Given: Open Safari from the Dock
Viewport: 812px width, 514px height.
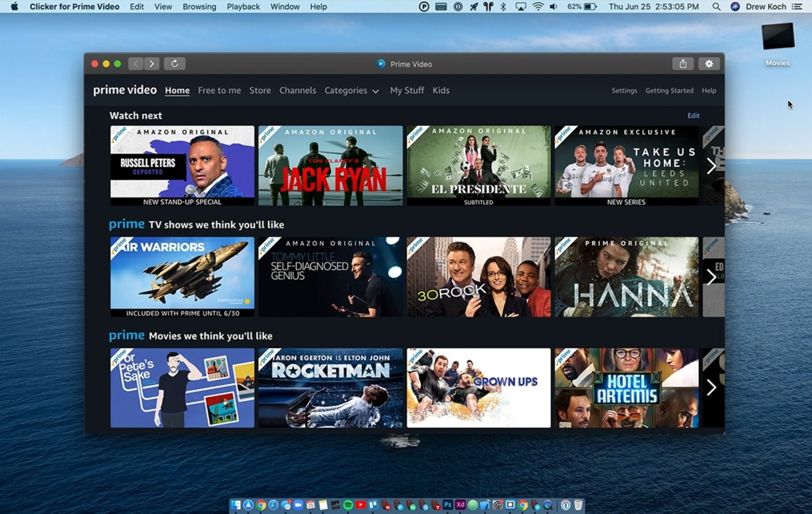Looking at the screenshot, I should pos(274,505).
